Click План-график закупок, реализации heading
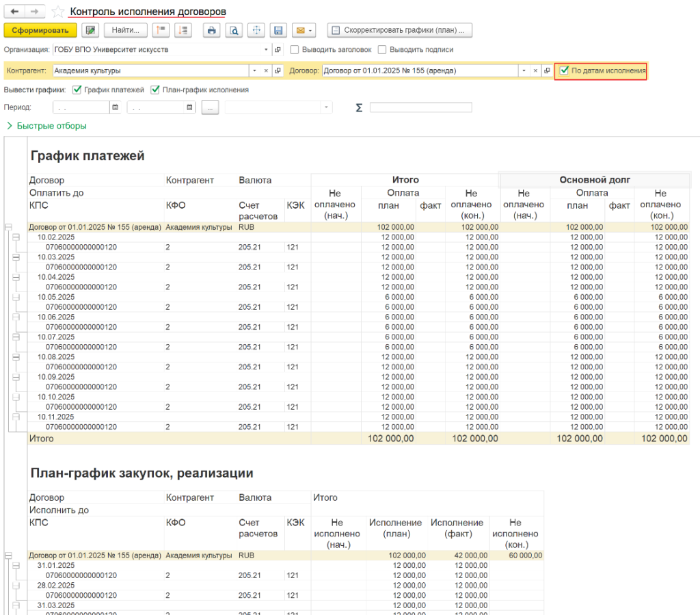Viewport: 700px width, 615px height. [x=142, y=473]
